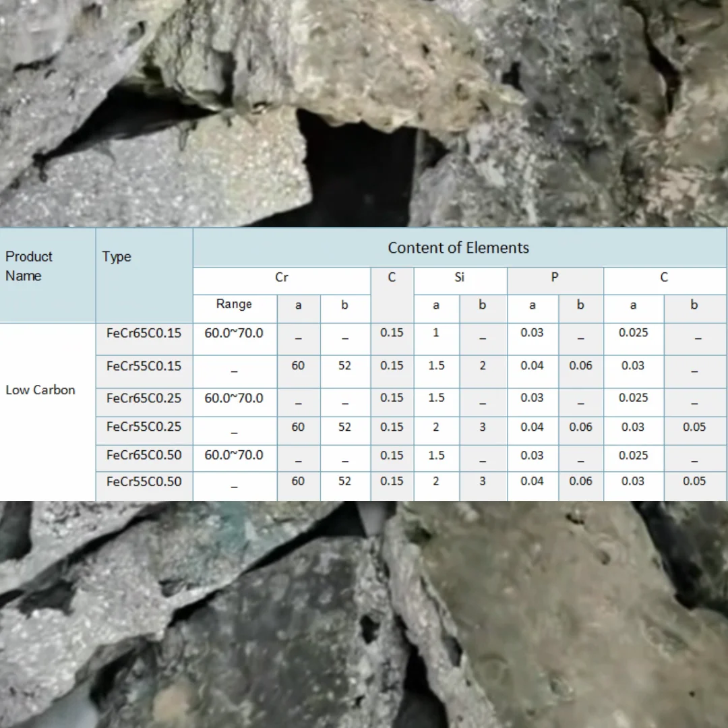Select Si value "1" in FeCr65C0.15 row
This screenshot has width=728, height=728.
436,333
